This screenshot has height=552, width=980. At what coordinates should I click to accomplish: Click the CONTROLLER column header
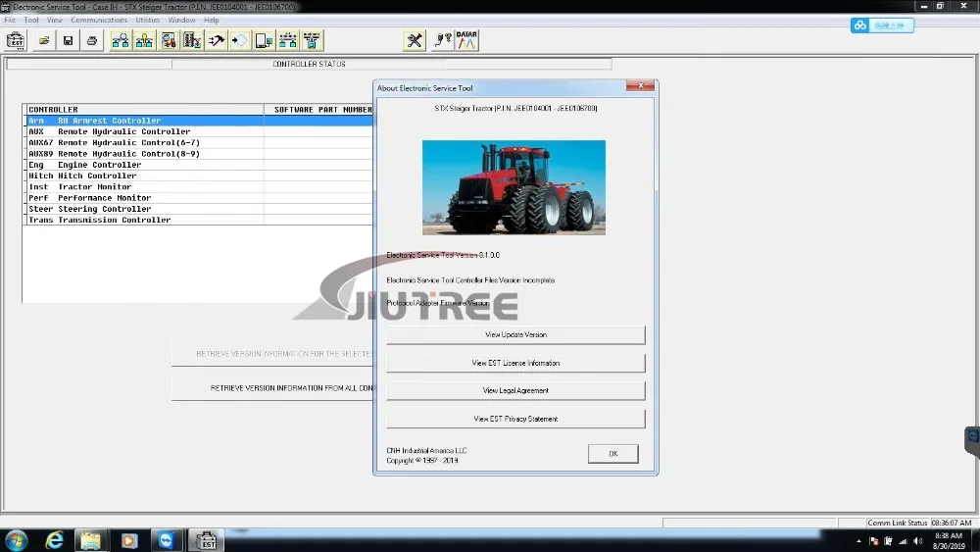144,110
